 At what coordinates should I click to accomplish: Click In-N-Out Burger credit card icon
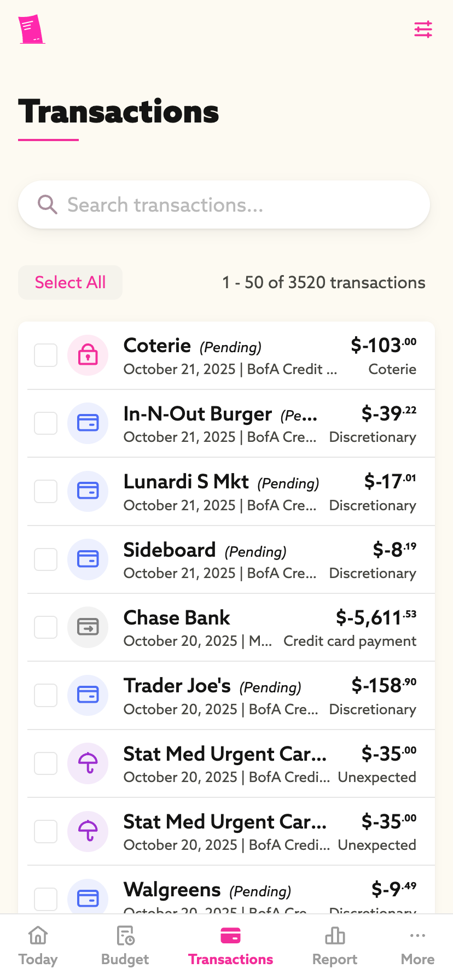[x=88, y=423]
